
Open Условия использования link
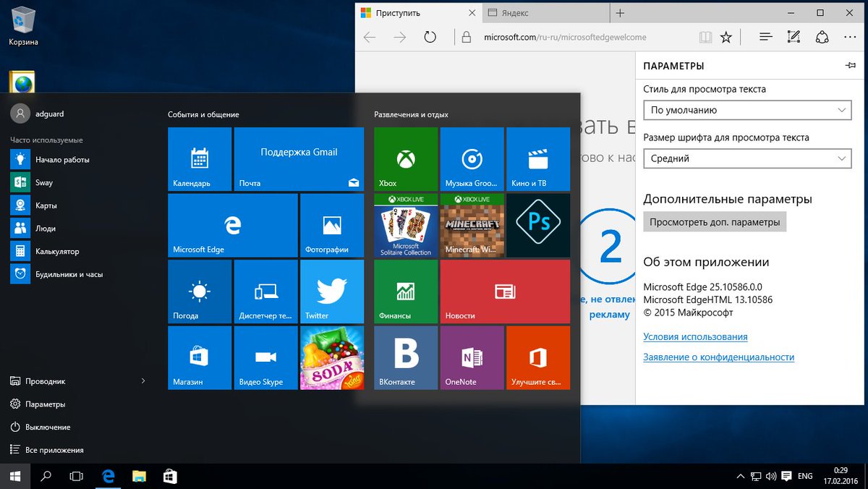click(695, 337)
